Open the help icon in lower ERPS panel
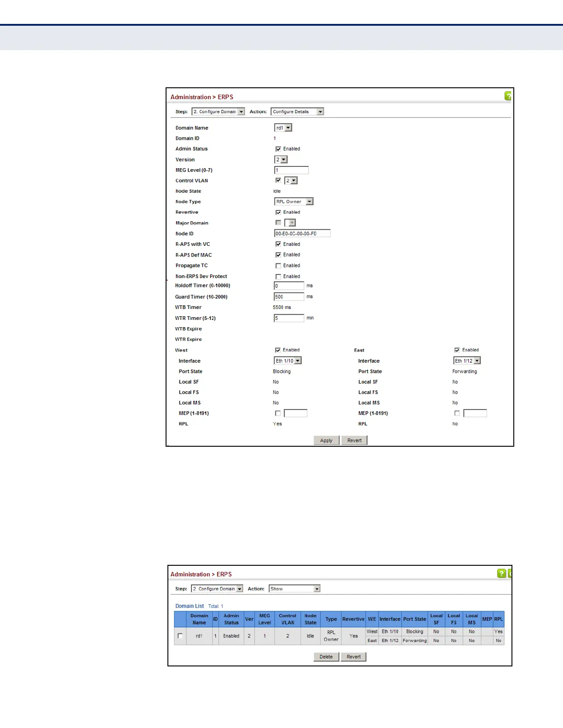 [x=501, y=573]
